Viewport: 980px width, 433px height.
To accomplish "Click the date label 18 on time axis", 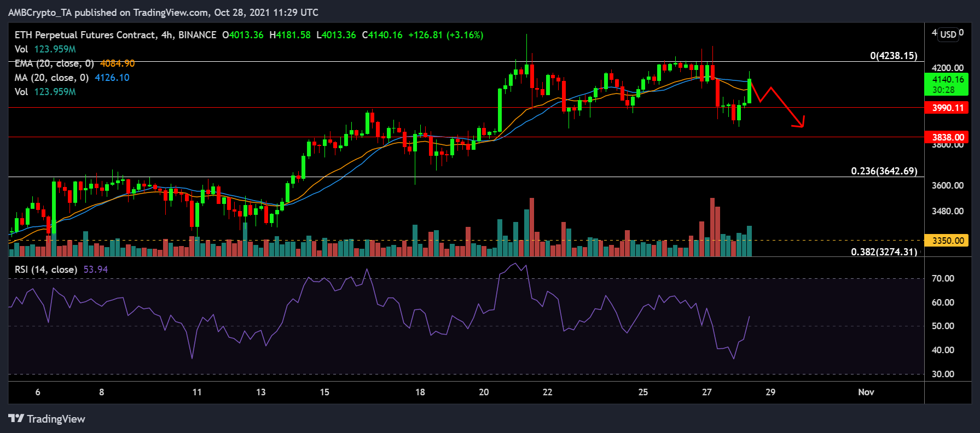I will pyautogui.click(x=420, y=392).
